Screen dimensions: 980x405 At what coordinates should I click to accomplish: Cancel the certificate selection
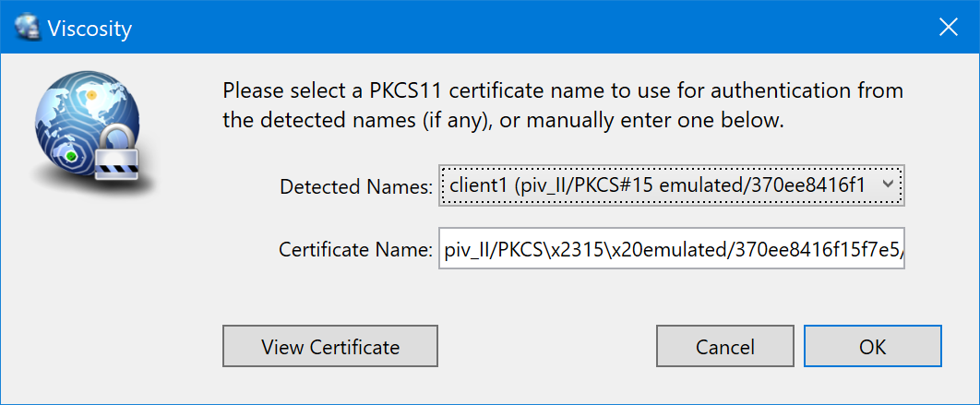click(x=725, y=347)
